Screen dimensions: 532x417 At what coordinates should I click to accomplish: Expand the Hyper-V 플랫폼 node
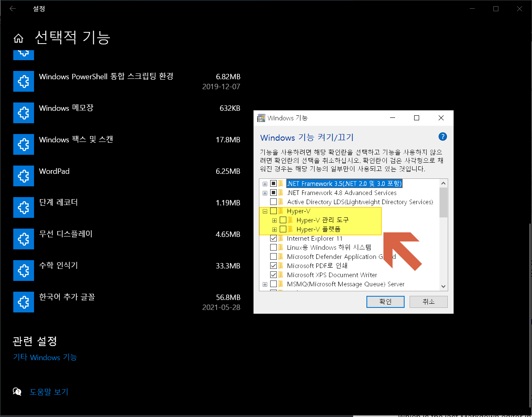pos(274,229)
